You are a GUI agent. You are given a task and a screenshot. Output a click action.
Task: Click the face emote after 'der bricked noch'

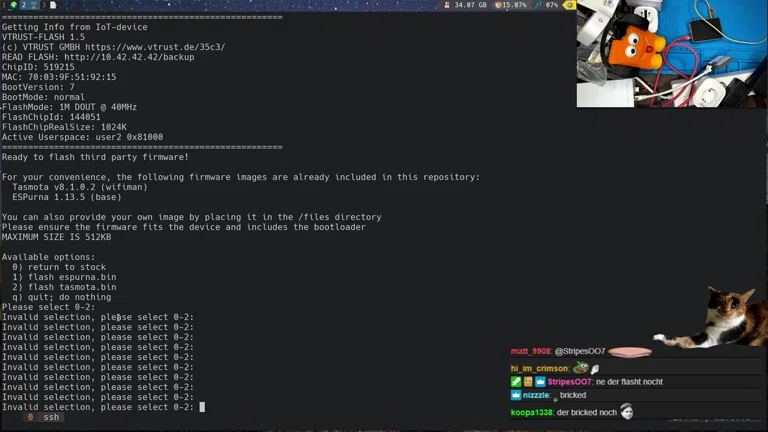(626, 411)
